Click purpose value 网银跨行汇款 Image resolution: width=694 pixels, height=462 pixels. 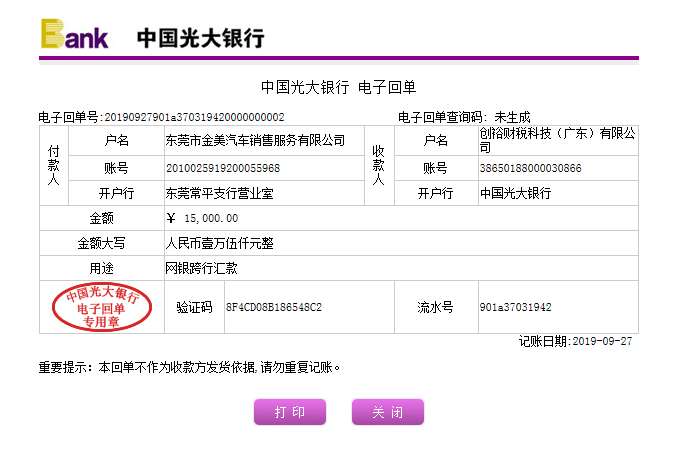point(201,268)
